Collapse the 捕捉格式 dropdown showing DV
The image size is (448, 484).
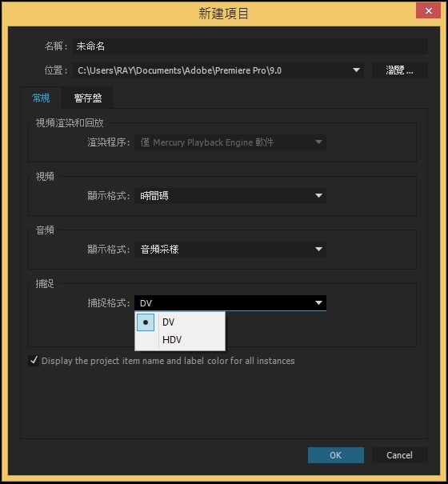click(230, 303)
